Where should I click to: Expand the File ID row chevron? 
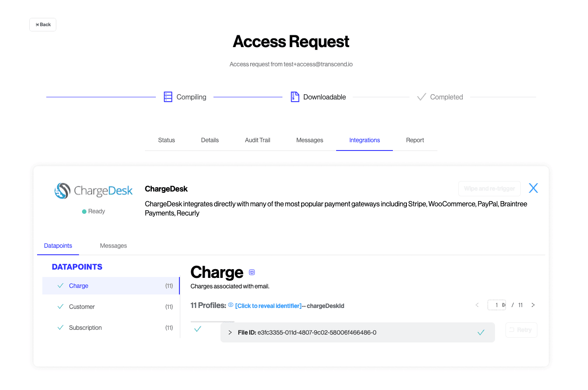tap(230, 332)
